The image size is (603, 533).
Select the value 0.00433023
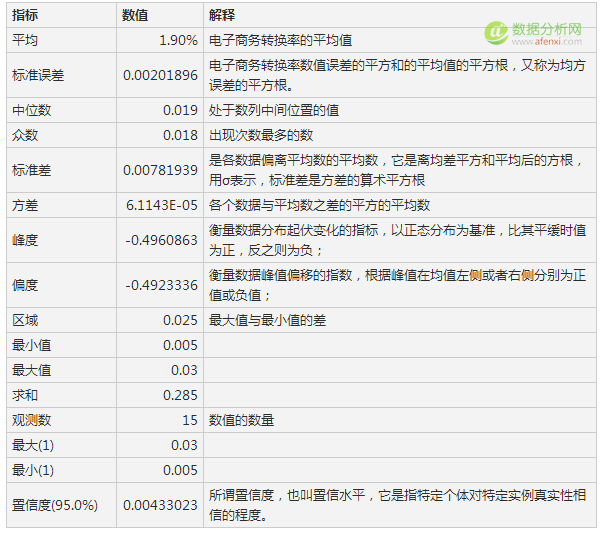pos(160,505)
